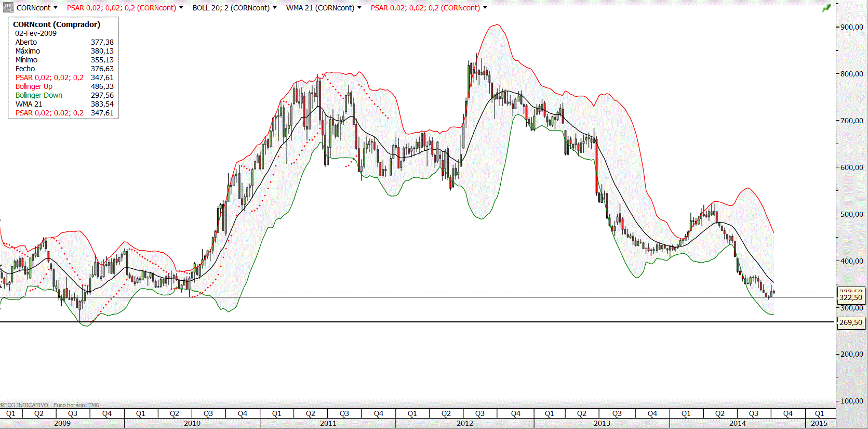Open the WMA 21 indicator dropdown arrow
Image resolution: width=868 pixels, height=429 pixels.
pyautogui.click(x=359, y=8)
